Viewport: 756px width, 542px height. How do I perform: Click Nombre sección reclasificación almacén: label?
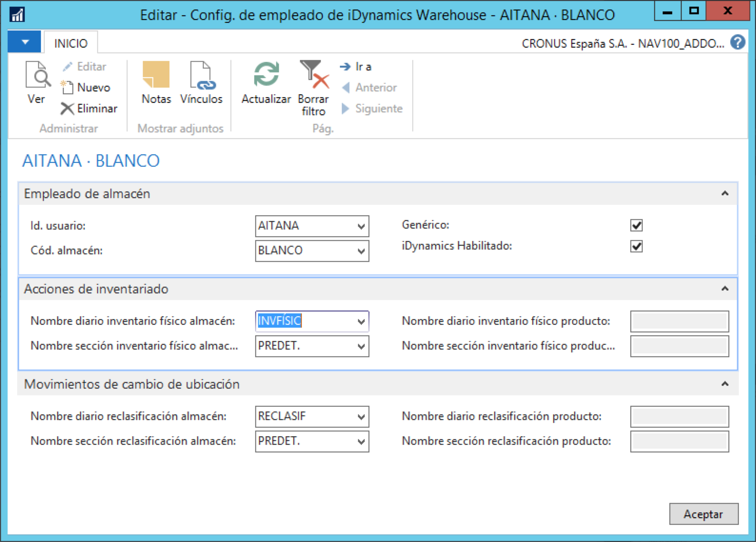[133, 441]
